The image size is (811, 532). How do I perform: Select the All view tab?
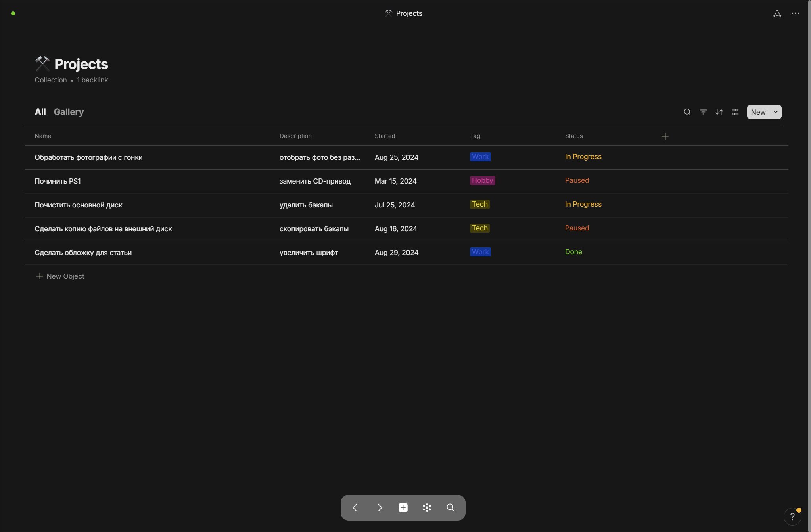(40, 112)
